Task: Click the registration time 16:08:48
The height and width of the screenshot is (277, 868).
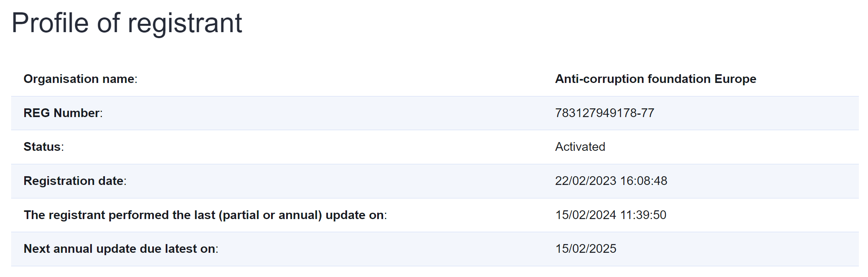Action: (643, 181)
